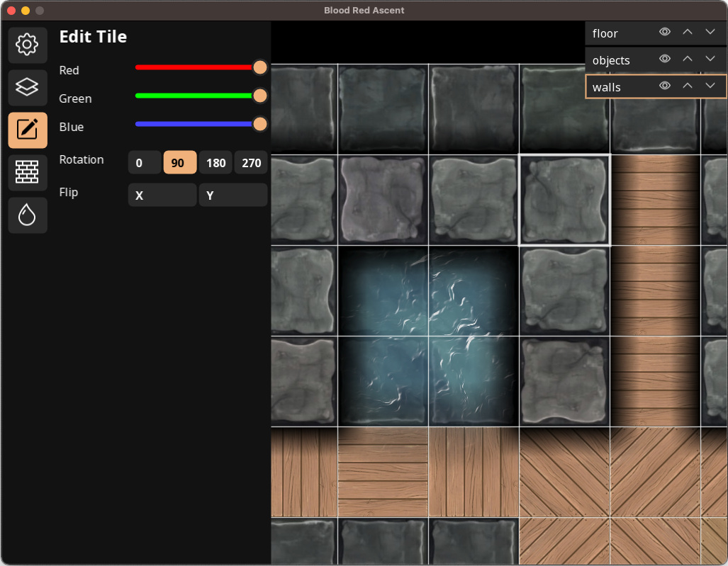Screen dimensions: 728x566
Task: Click the objects layer up chevron
Action: 687,60
